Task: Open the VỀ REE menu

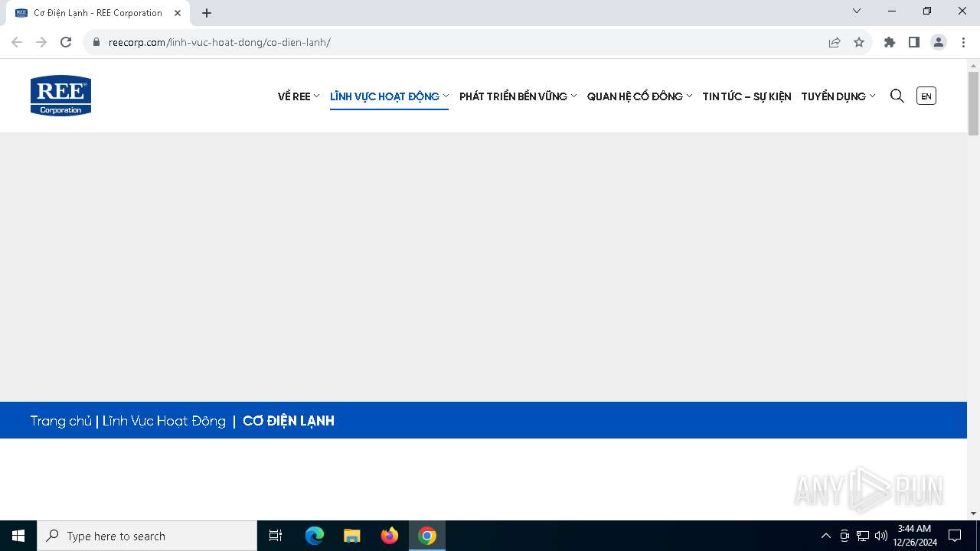Action: coord(294,96)
